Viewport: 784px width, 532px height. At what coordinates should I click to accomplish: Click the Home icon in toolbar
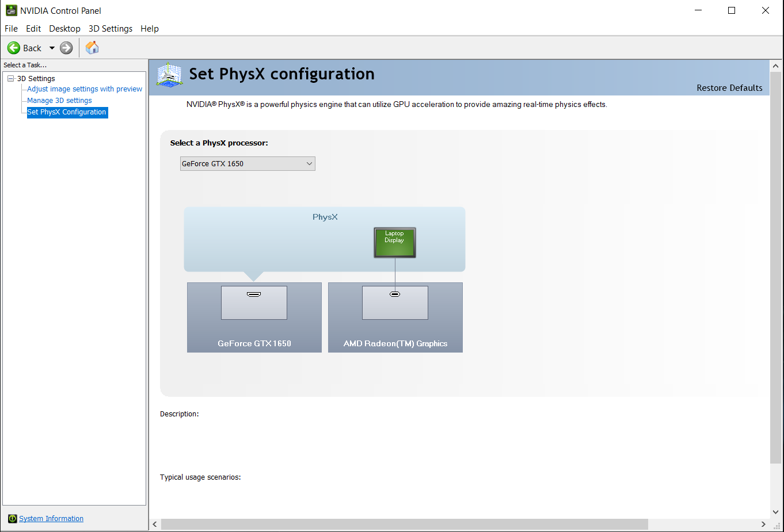click(x=92, y=48)
